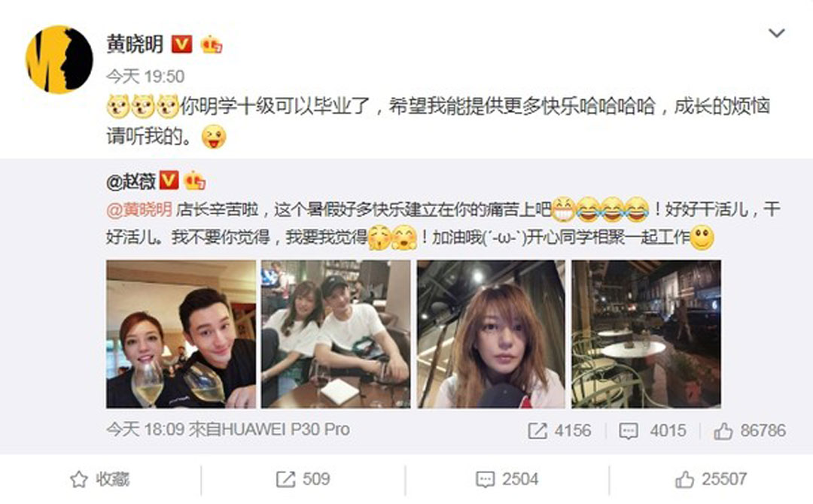View the selfie with wine glasses photo
The width and height of the screenshot is (813, 504).
181,334
